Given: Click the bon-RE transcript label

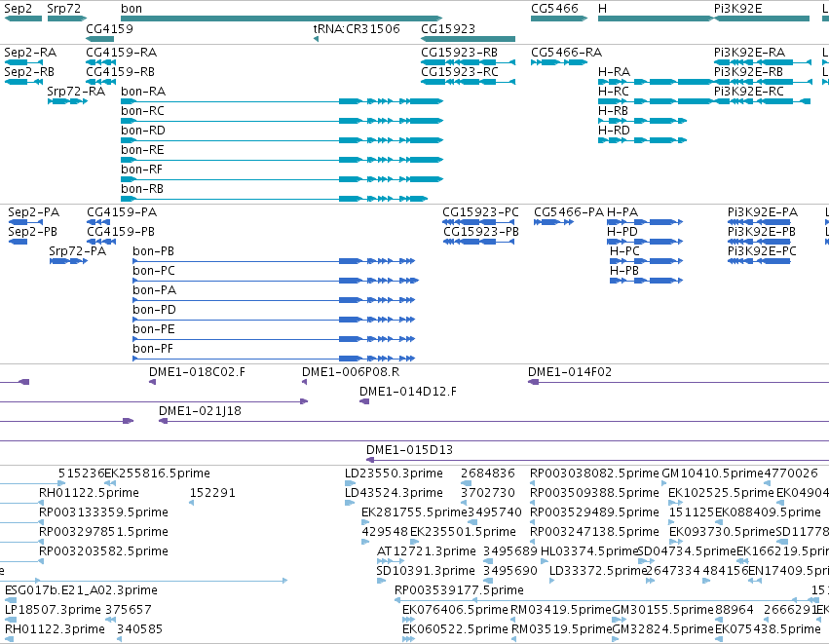Looking at the screenshot, I should 142,150.
